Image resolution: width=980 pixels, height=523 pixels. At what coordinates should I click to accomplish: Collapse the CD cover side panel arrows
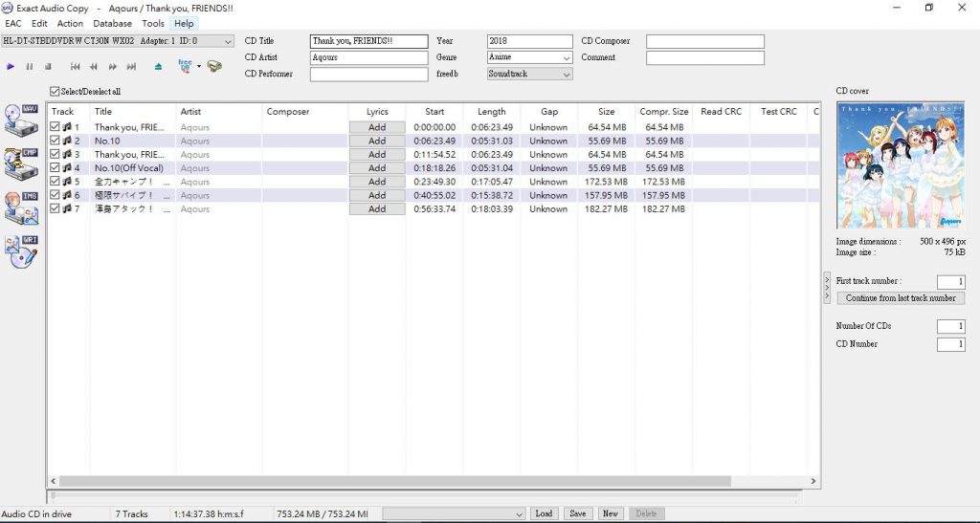point(828,289)
